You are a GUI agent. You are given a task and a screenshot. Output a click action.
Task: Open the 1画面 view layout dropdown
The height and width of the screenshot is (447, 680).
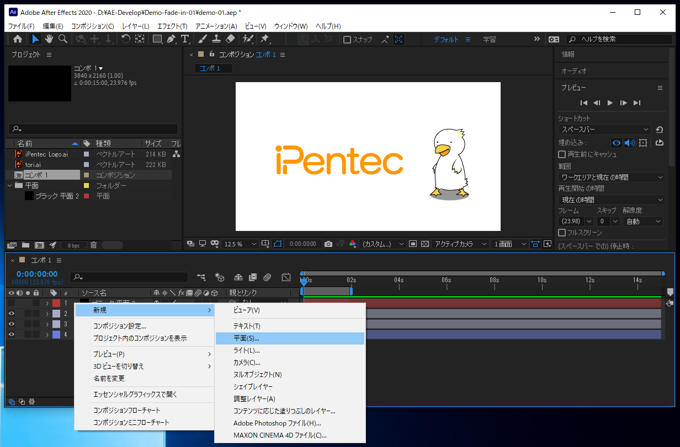(510, 244)
